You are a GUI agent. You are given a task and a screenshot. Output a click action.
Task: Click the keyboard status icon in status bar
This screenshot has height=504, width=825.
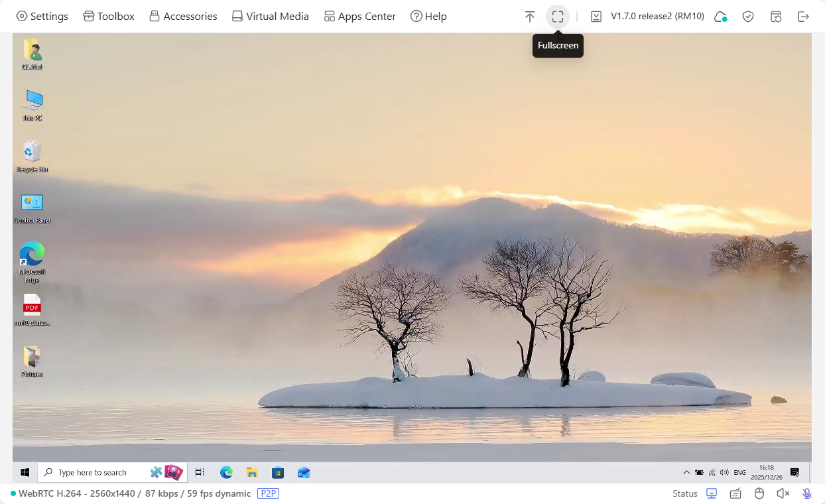pos(735,493)
